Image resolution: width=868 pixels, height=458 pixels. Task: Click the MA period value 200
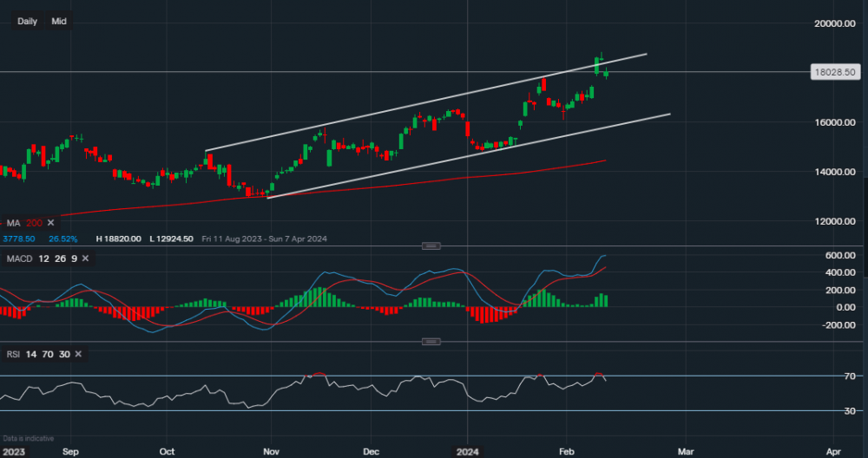pos(34,223)
